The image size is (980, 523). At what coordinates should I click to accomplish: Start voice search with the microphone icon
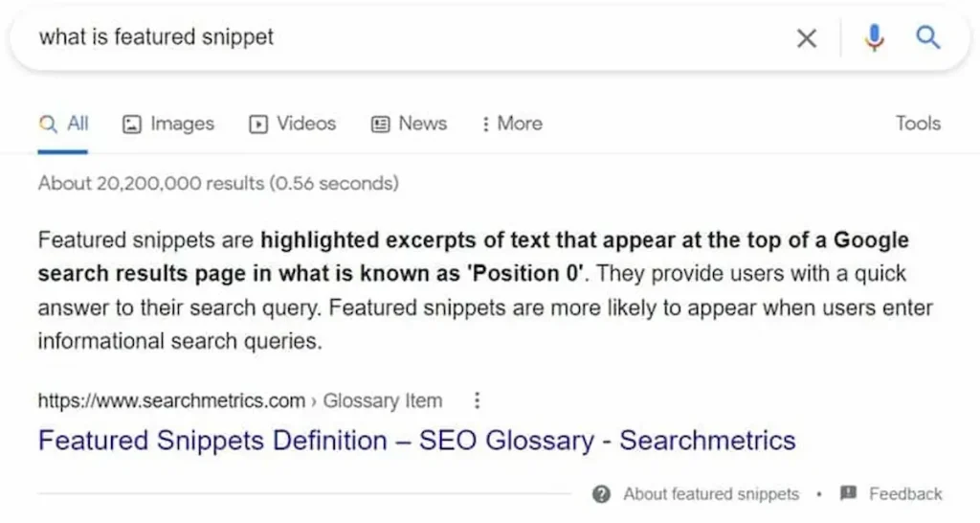click(873, 38)
